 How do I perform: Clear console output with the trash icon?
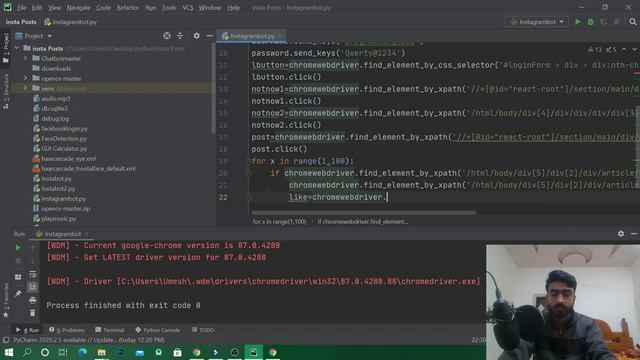point(33,313)
